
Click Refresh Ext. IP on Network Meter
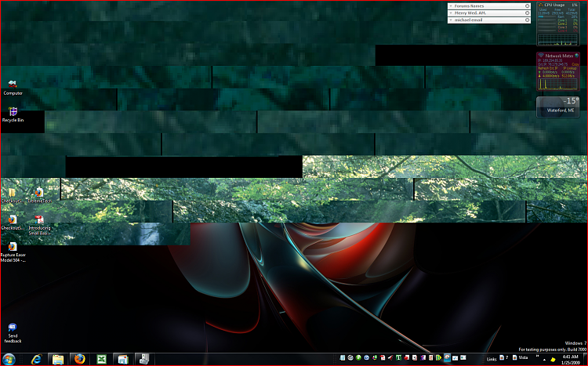tap(547, 68)
